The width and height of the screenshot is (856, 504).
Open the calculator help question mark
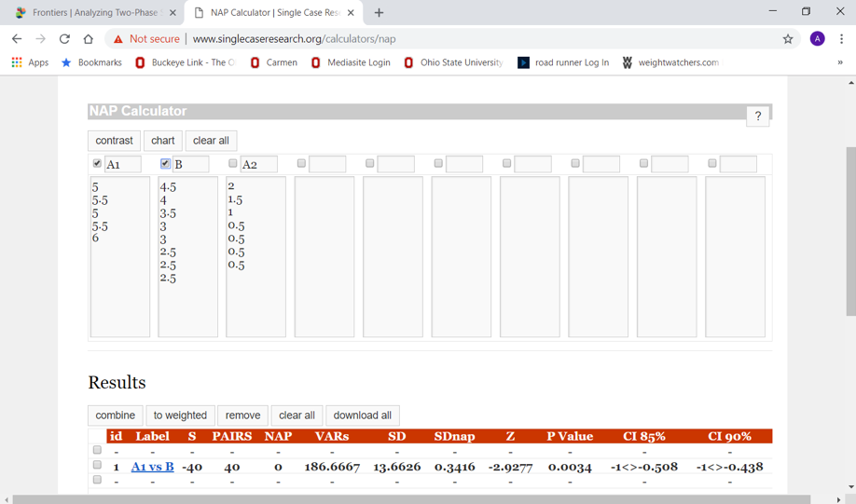(x=758, y=116)
